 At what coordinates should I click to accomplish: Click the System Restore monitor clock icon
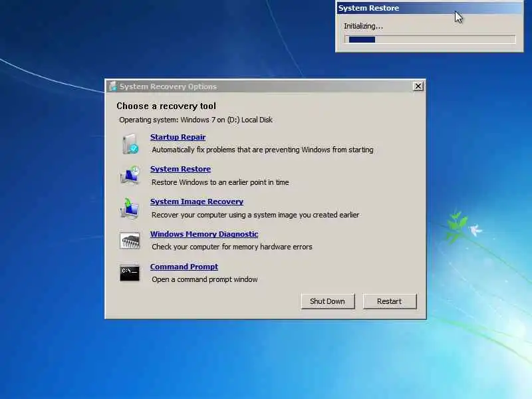[130, 176]
